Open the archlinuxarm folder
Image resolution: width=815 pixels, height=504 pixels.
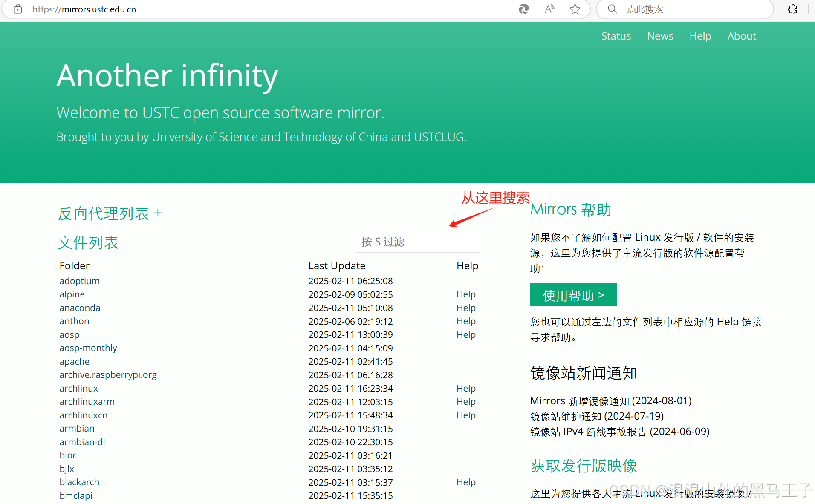pos(87,402)
